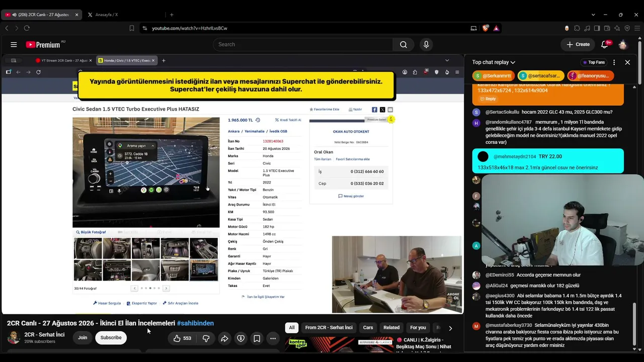This screenshot has height=362, width=644.
Task: Open the YouTube guide hamburger menu
Action: [14, 44]
